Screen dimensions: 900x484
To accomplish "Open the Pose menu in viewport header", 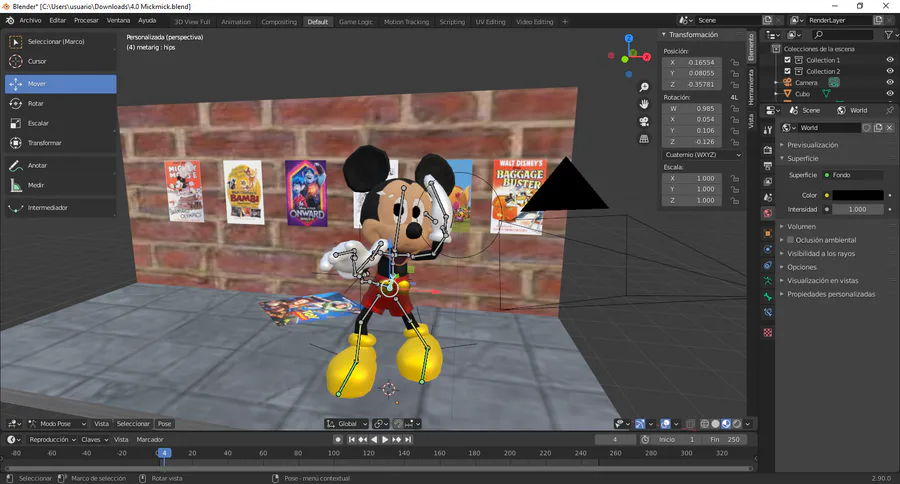I will click(x=165, y=424).
